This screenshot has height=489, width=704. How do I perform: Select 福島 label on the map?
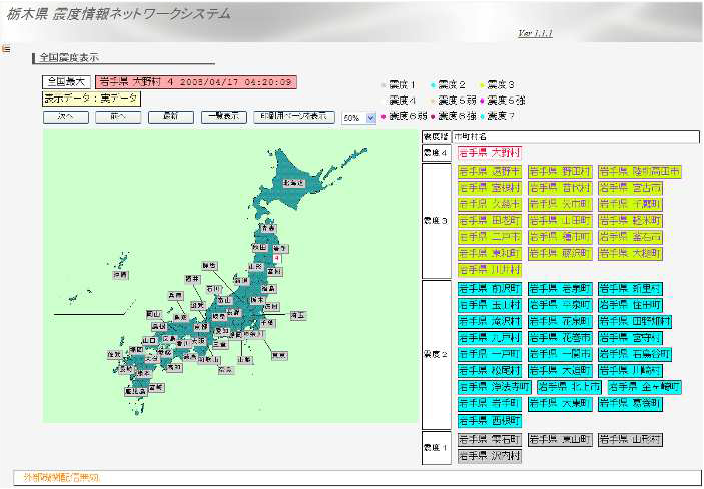(x=269, y=288)
